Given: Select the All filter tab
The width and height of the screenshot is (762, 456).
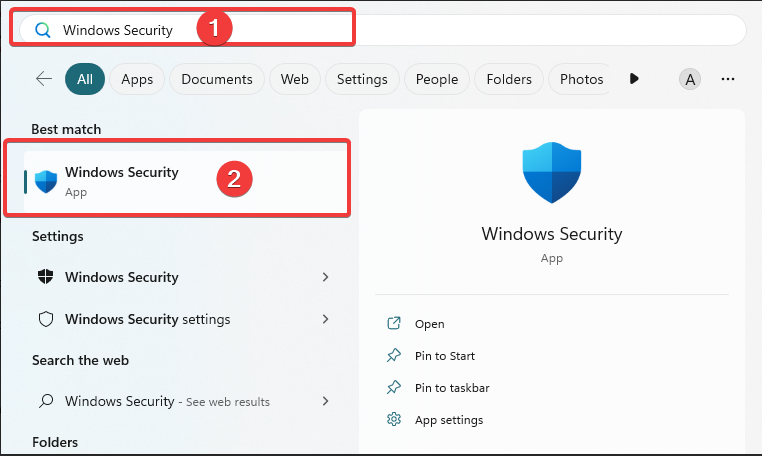Looking at the screenshot, I should [85, 79].
